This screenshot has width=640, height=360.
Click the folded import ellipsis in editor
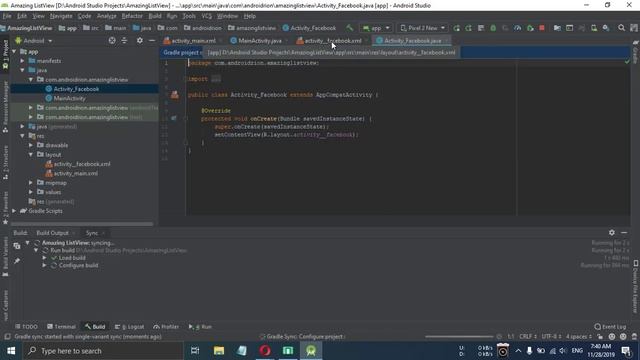[x=216, y=79]
